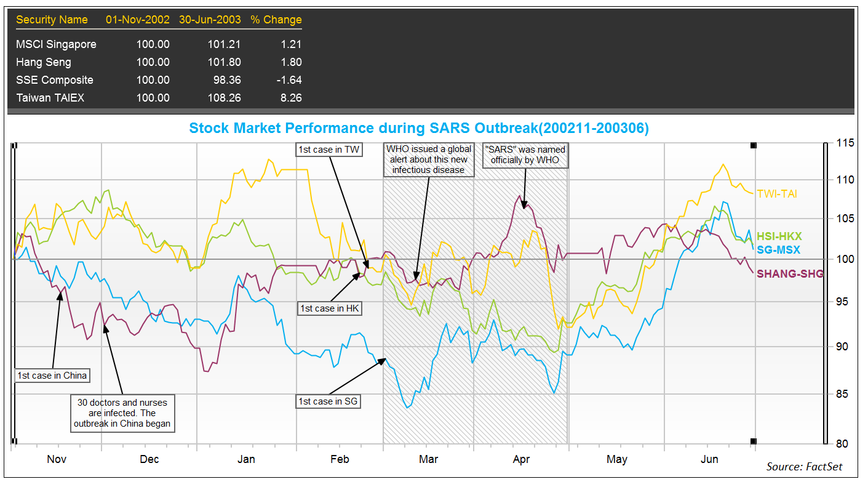Select the HSI-HKX series label
Viewport: 868px width, 487px height.
(779, 236)
